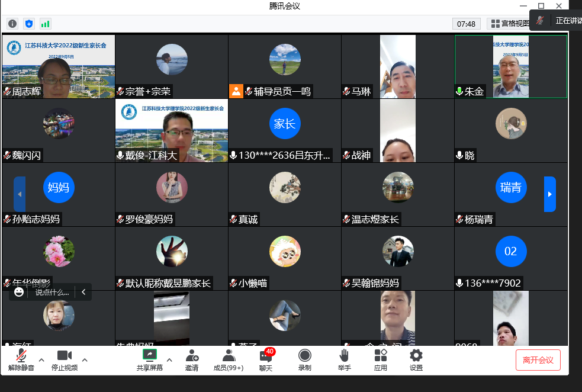This screenshot has height=392, width=582.
Task: Collapse the chat bar with its arrow
Action: click(x=83, y=291)
